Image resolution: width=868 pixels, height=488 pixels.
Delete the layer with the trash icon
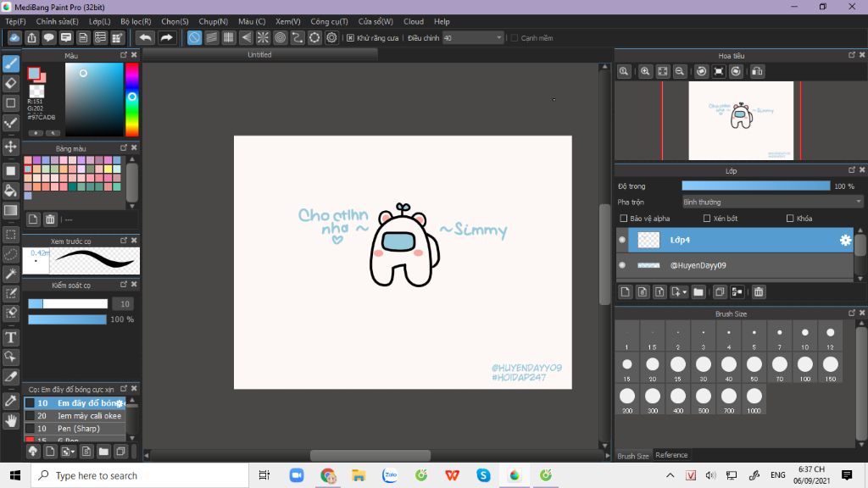(759, 291)
